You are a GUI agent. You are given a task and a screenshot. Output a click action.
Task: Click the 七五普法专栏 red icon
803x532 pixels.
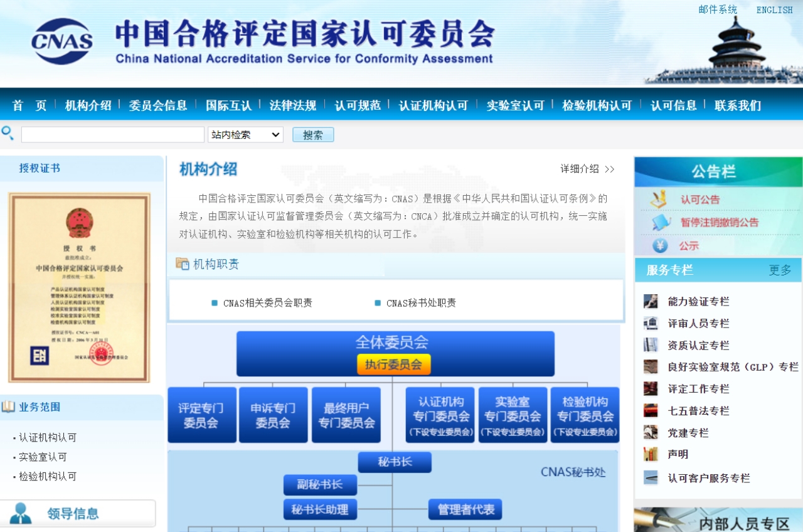click(651, 411)
